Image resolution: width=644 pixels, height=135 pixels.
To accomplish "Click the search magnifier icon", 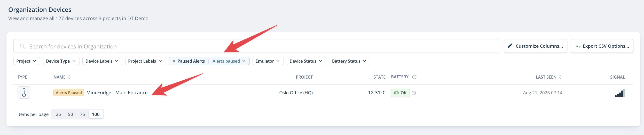I will (22, 46).
